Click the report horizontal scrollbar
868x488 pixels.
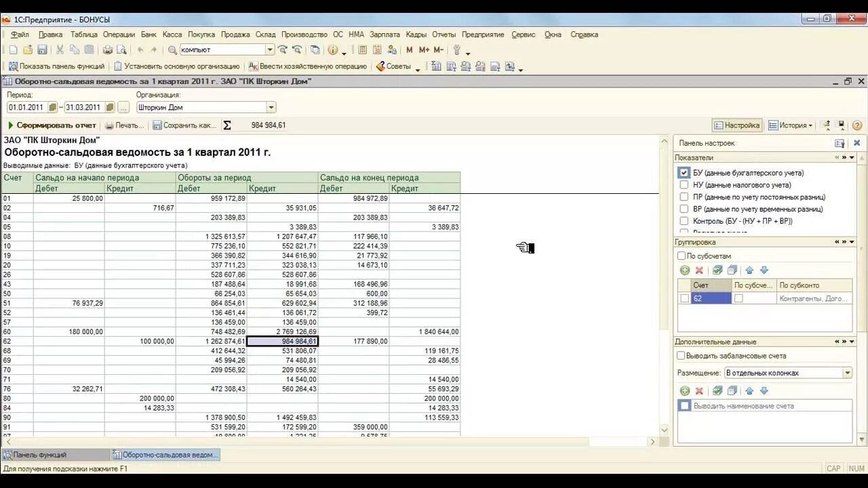pyautogui.click(x=330, y=441)
